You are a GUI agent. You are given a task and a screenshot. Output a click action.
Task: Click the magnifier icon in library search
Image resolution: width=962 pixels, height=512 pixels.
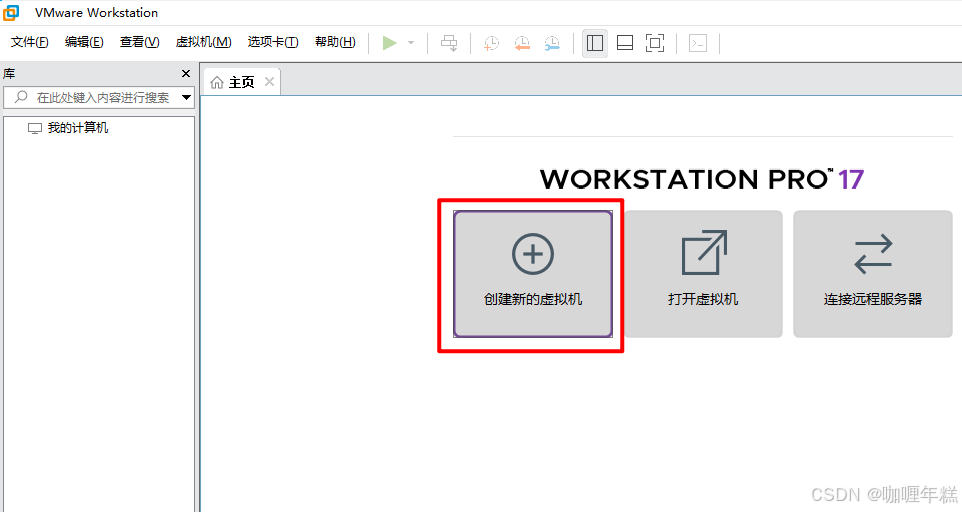(x=21, y=97)
